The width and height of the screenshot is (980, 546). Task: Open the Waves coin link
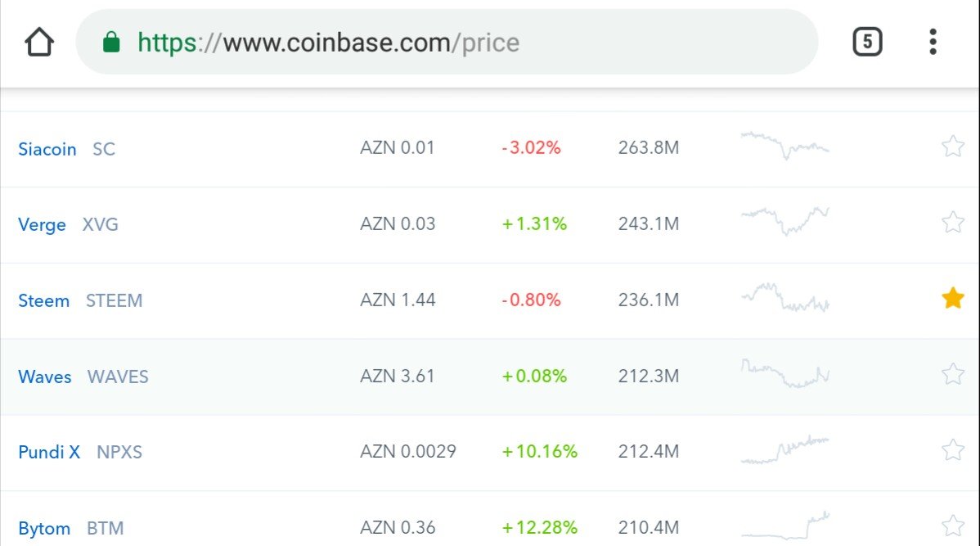click(x=45, y=377)
